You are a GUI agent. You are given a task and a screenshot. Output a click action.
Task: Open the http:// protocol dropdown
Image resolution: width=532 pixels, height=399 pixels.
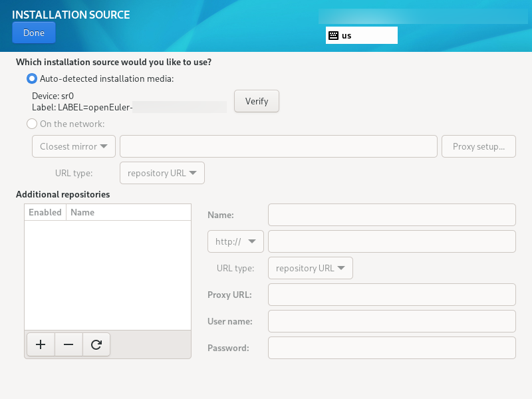(x=235, y=241)
